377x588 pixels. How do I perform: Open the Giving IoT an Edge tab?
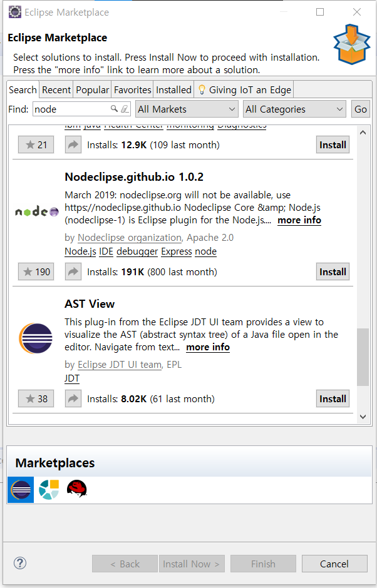[x=244, y=90]
